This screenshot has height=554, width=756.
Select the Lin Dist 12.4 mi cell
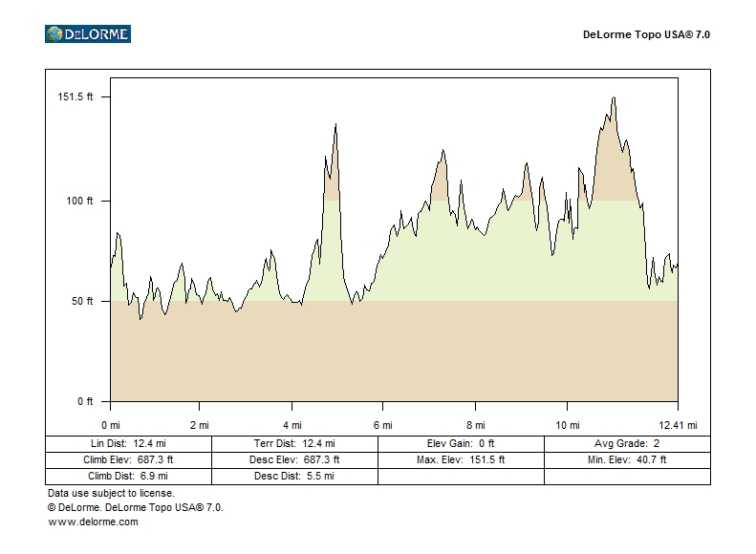pos(128,444)
